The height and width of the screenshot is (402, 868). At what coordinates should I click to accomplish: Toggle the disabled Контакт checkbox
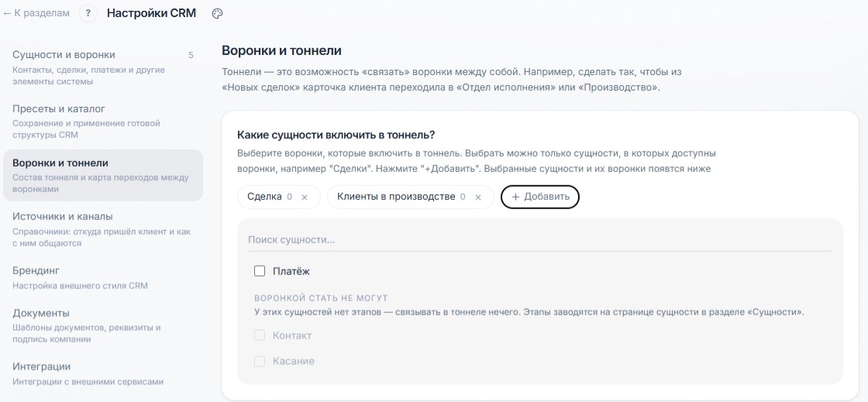pyautogui.click(x=260, y=335)
